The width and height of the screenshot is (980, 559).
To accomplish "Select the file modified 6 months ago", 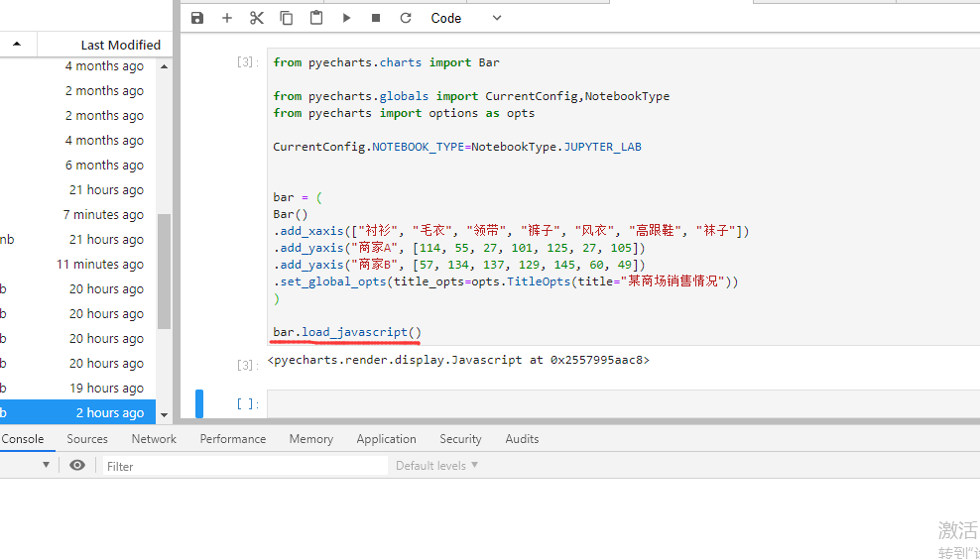I will tap(77, 165).
